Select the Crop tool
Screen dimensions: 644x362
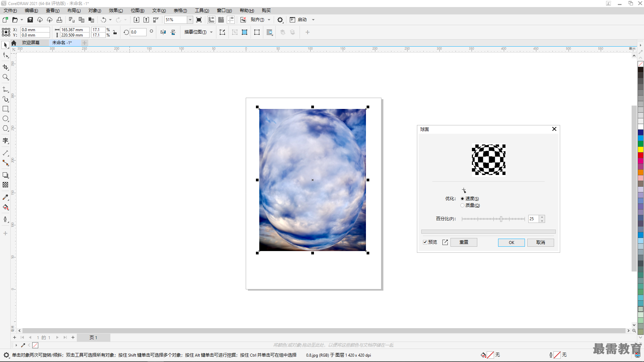click(x=5, y=67)
